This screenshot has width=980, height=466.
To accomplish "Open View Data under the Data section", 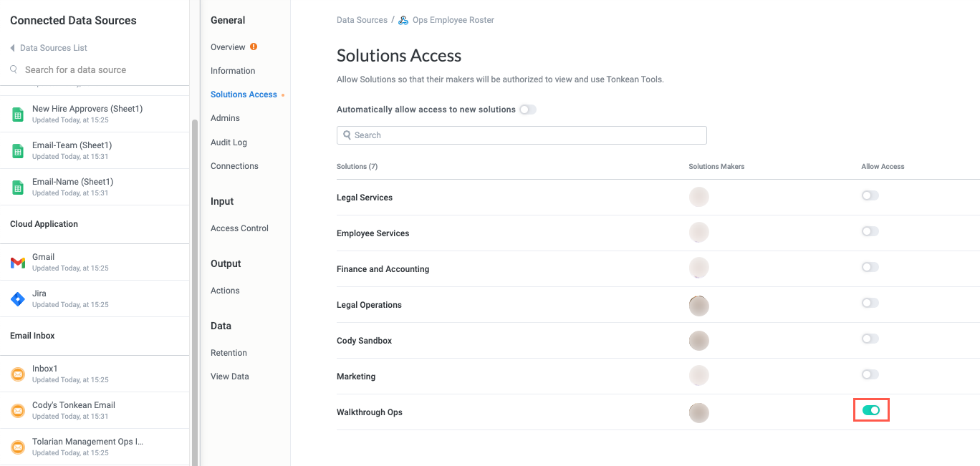I will point(229,376).
